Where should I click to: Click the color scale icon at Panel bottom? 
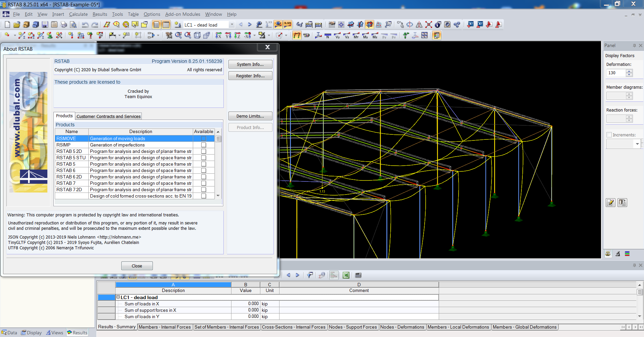627,254
